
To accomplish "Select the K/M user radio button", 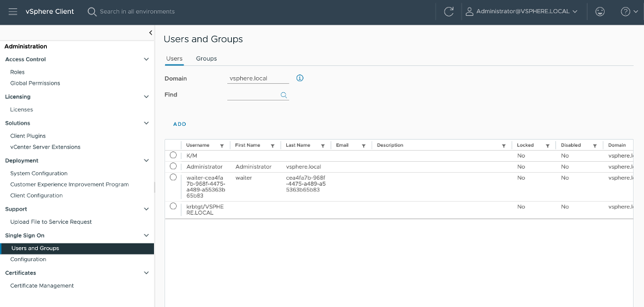I will pos(173,156).
